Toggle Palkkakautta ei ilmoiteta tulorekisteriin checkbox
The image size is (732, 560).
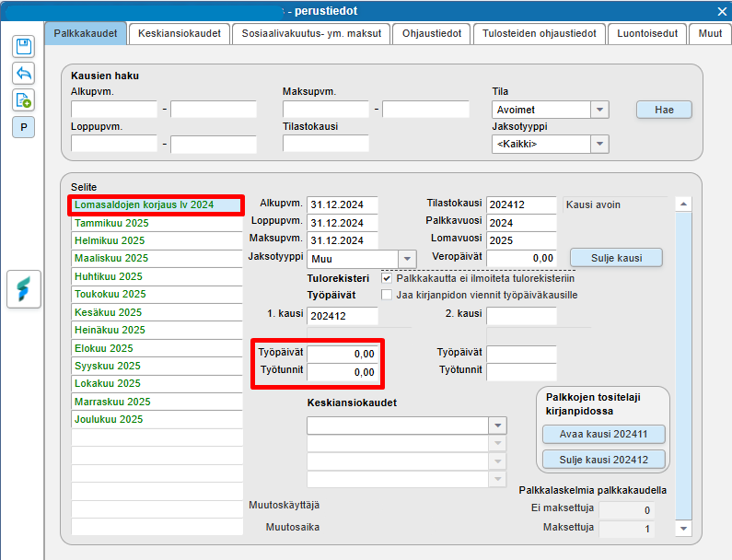pos(387,278)
